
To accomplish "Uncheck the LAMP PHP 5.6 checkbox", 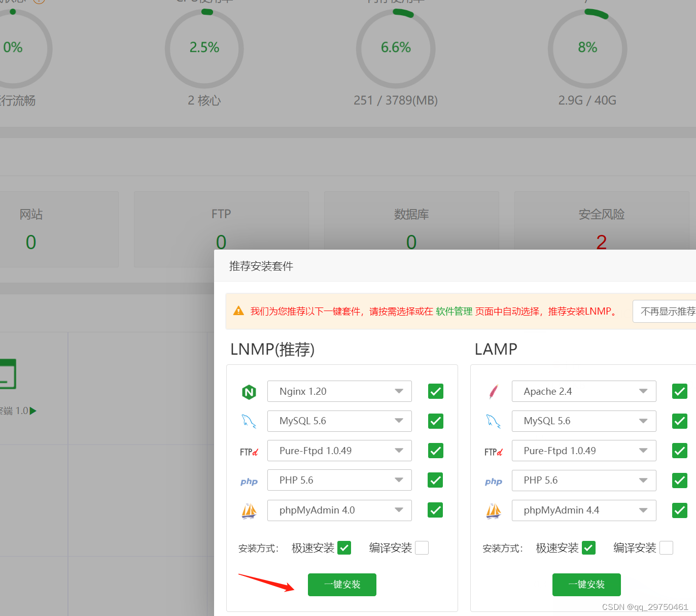I will point(680,480).
